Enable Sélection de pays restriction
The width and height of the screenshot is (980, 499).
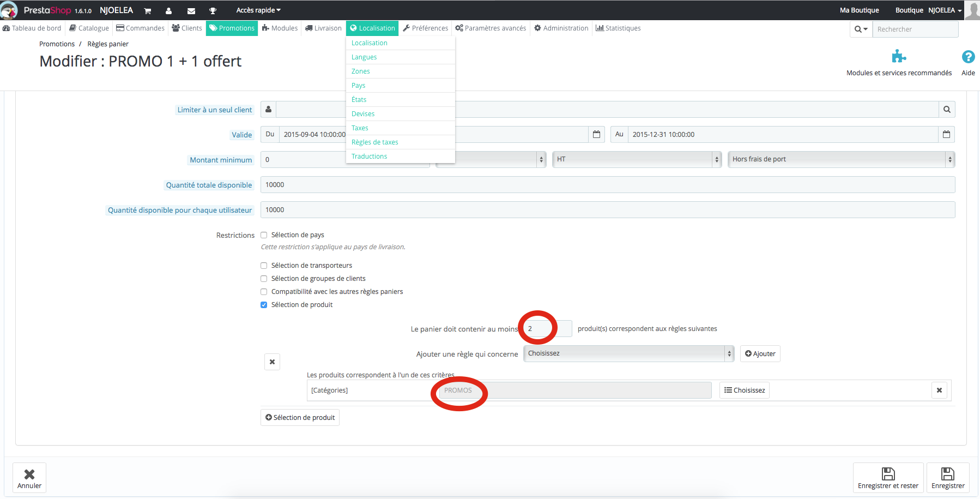[264, 235]
